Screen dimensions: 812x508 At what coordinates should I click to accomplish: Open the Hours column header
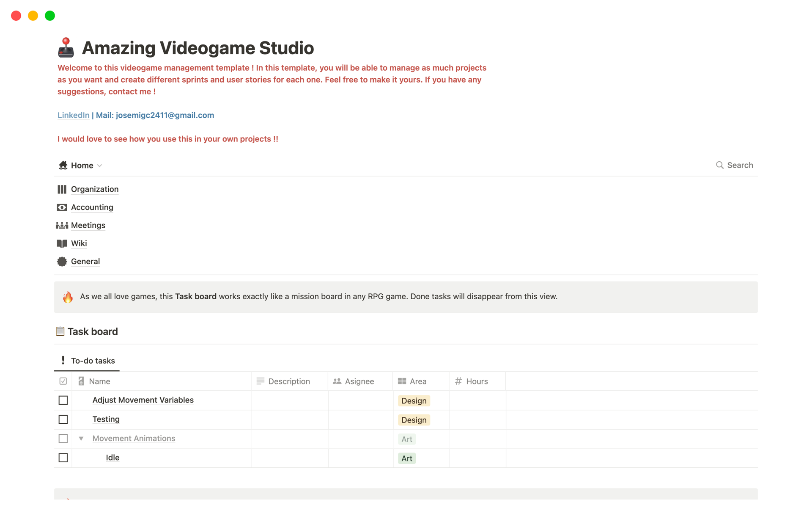click(476, 381)
